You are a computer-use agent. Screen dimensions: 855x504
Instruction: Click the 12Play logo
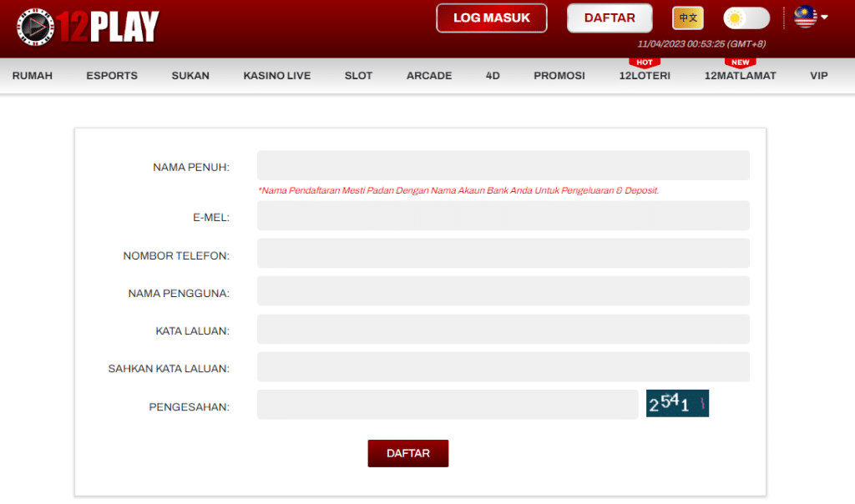click(x=88, y=26)
